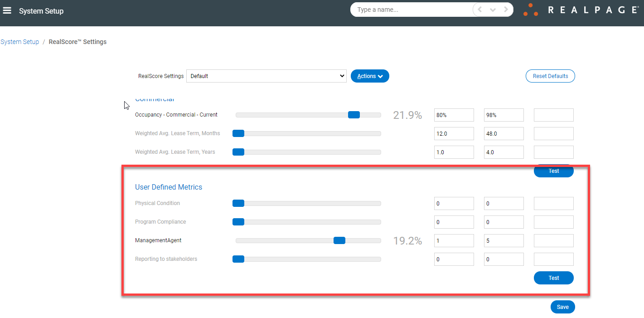Open the search results chevron dropdown

(493, 9)
